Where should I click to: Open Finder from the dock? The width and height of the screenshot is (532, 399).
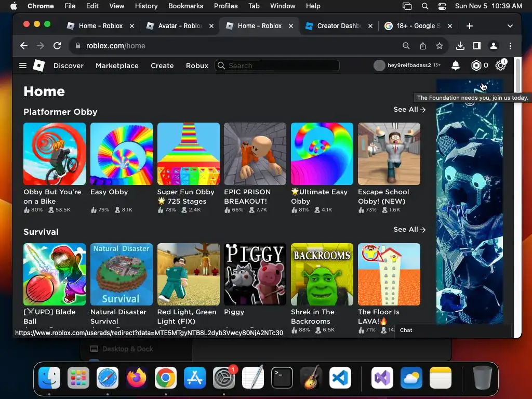point(49,378)
